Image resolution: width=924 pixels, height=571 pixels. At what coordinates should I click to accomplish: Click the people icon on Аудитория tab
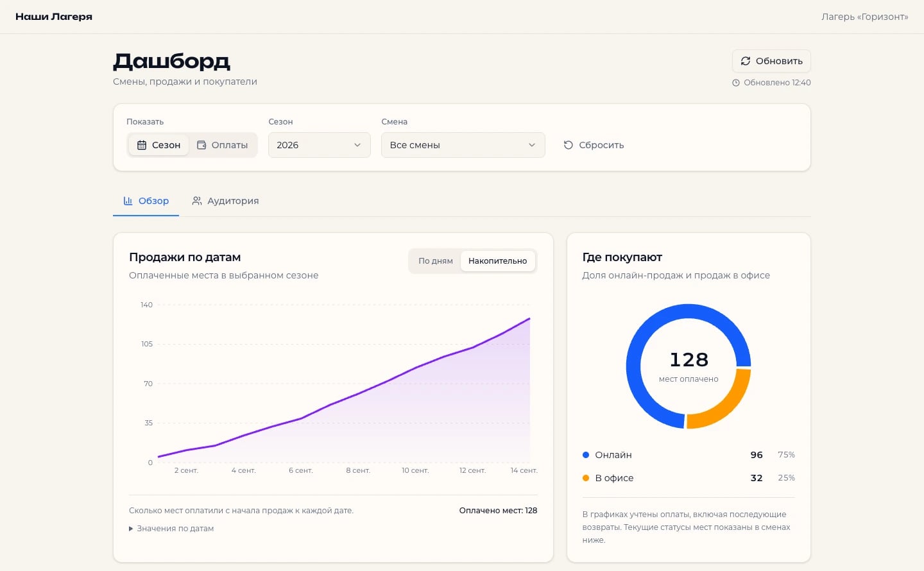197,201
